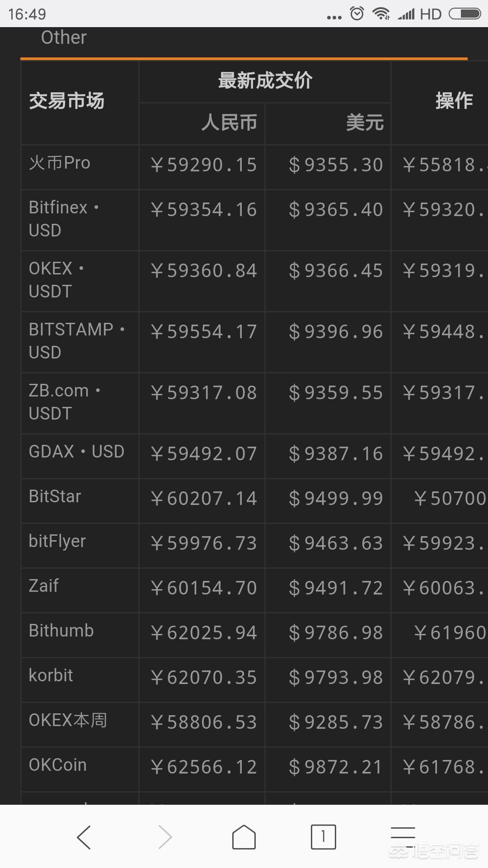Screen dimensions: 488x868
Task: Select the BITSTAMP USD exchange name
Action: 77,341
